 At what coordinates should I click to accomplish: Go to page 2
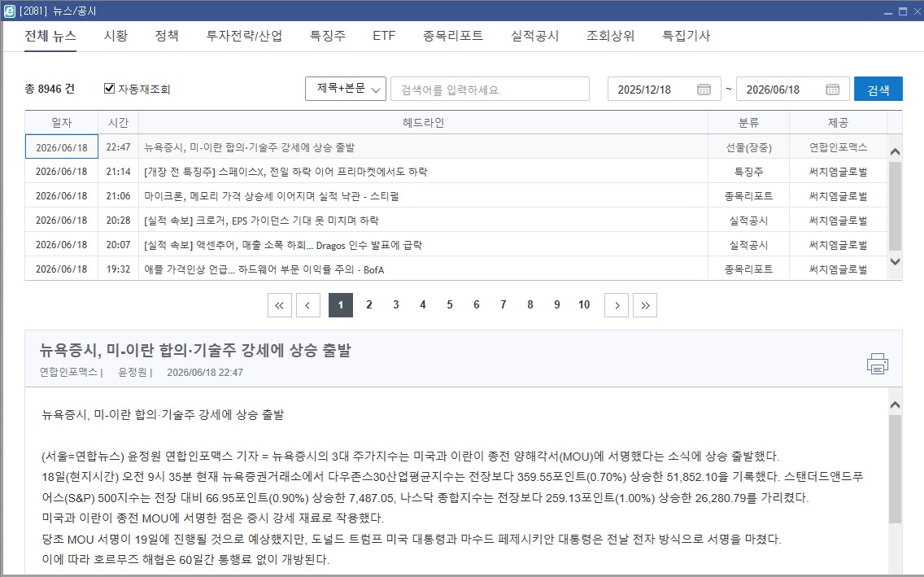tap(369, 304)
